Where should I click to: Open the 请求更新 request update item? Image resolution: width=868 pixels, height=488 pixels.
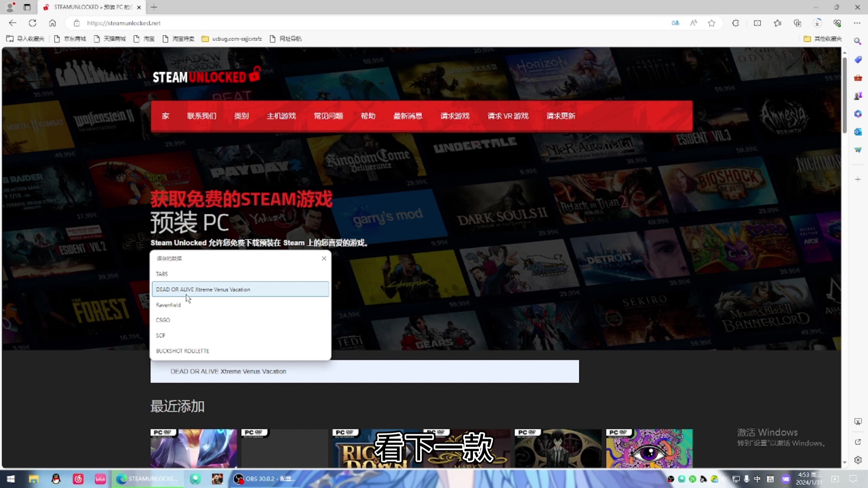561,116
